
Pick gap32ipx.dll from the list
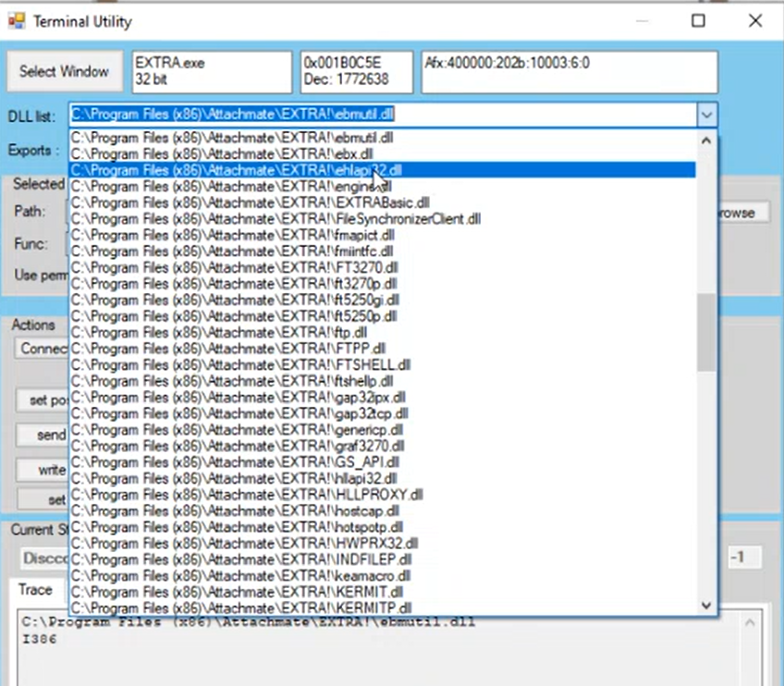click(382, 398)
